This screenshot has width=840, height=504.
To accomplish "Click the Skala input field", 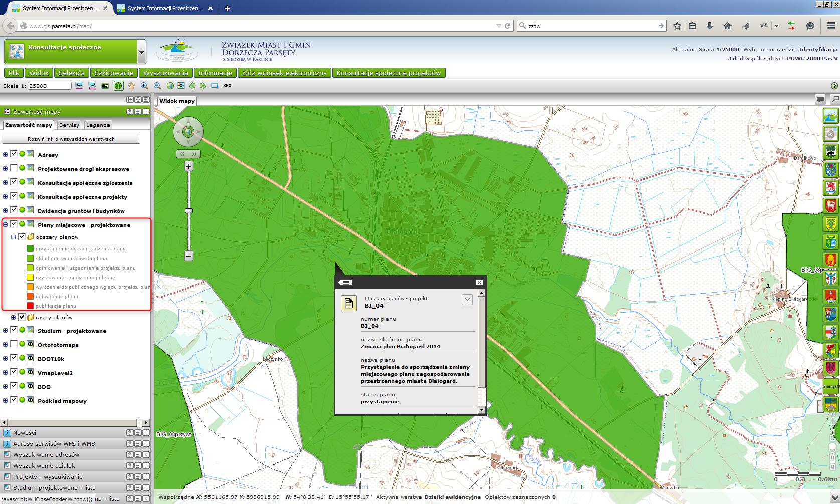I will click(x=50, y=86).
